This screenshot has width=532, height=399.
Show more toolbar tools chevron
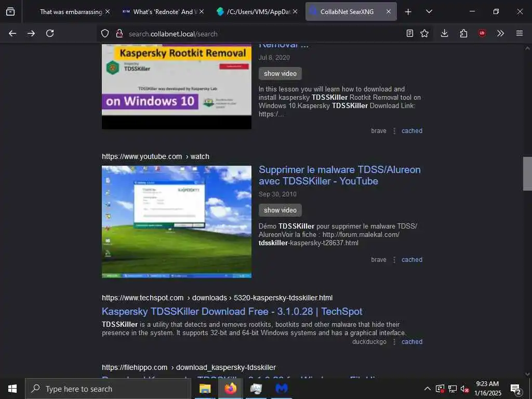pyautogui.click(x=500, y=33)
